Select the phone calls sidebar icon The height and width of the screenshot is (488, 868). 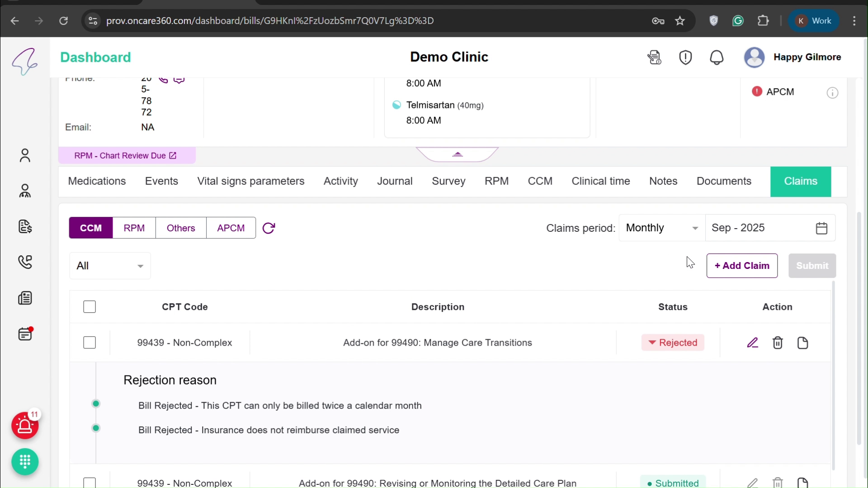click(x=25, y=262)
